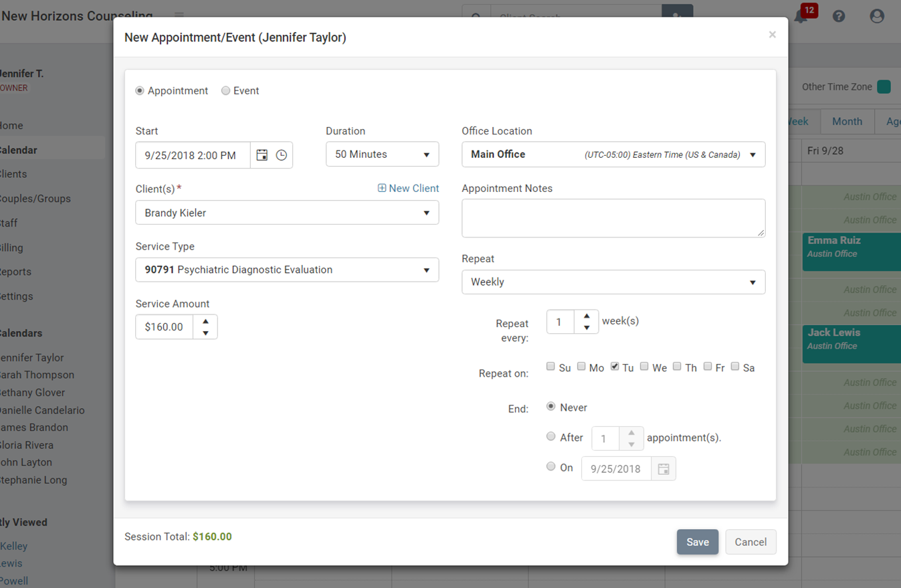Open the End date calendar picker
The width and height of the screenshot is (901, 588).
(x=664, y=468)
